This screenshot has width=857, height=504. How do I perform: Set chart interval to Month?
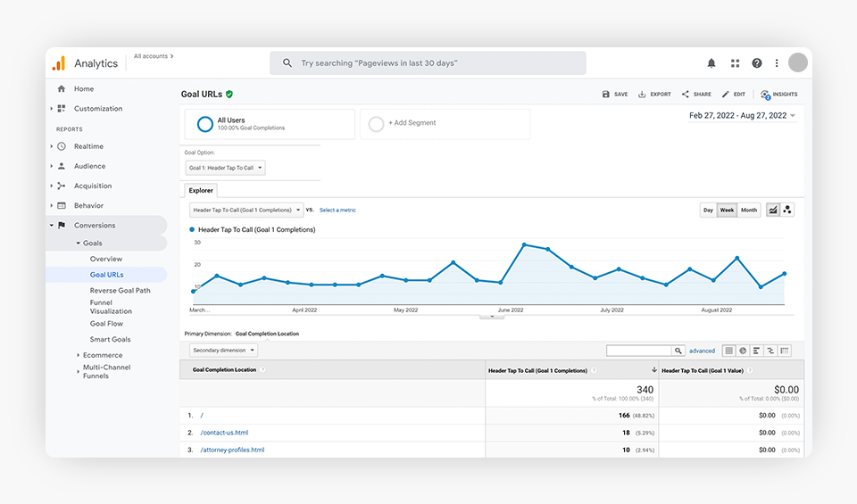click(748, 211)
